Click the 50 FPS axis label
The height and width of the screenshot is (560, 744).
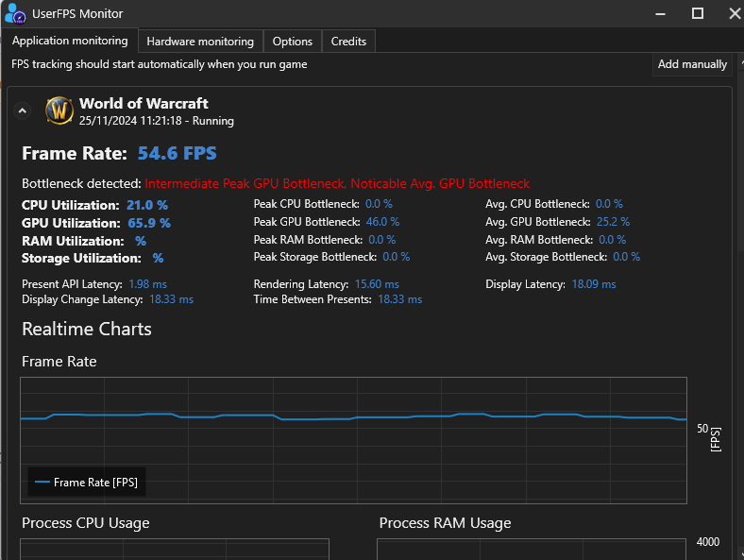(x=702, y=429)
